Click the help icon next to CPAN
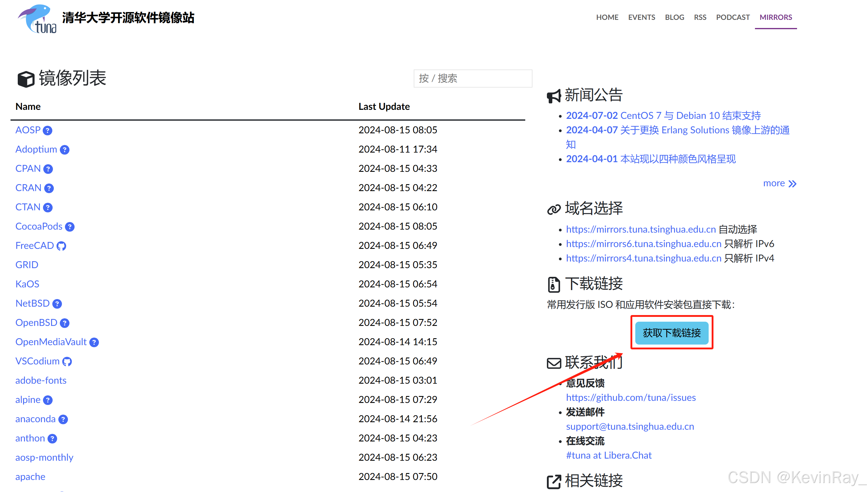The image size is (868, 492). (48, 169)
